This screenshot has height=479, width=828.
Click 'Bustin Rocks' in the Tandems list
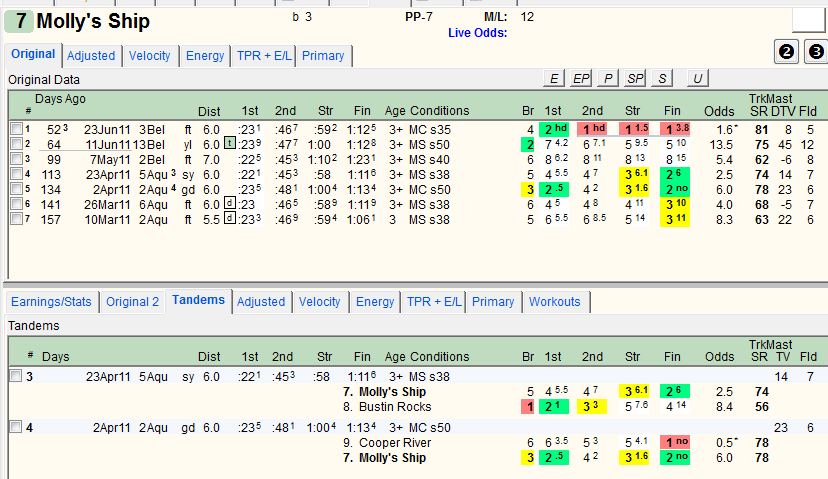coord(394,407)
